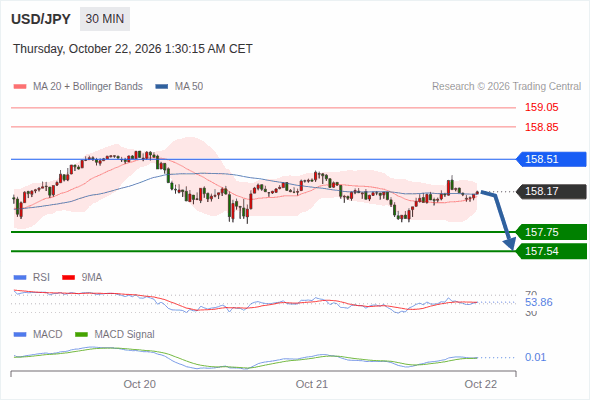Click the Oct 20 date axis label

[140, 384]
